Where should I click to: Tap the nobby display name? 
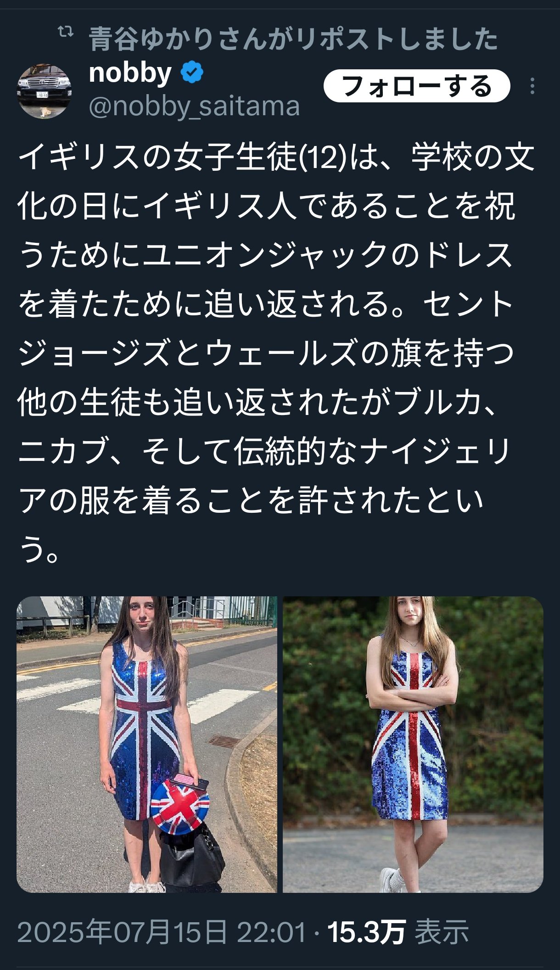pyautogui.click(x=130, y=73)
